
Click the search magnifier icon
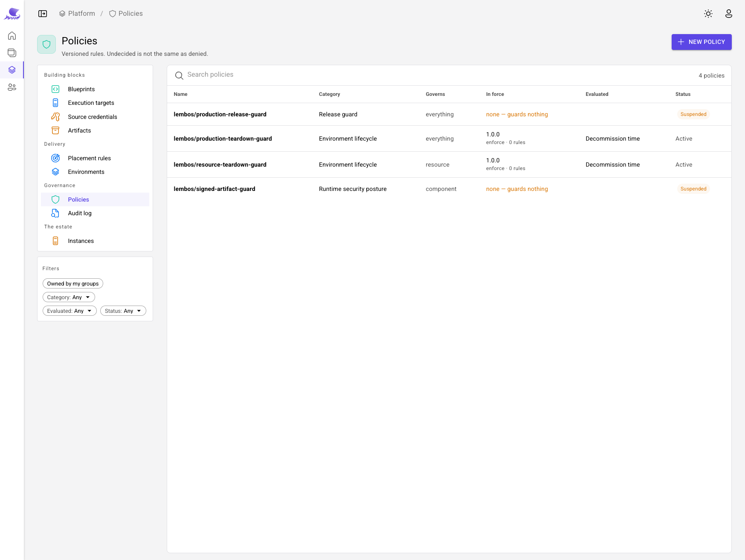[x=179, y=75]
